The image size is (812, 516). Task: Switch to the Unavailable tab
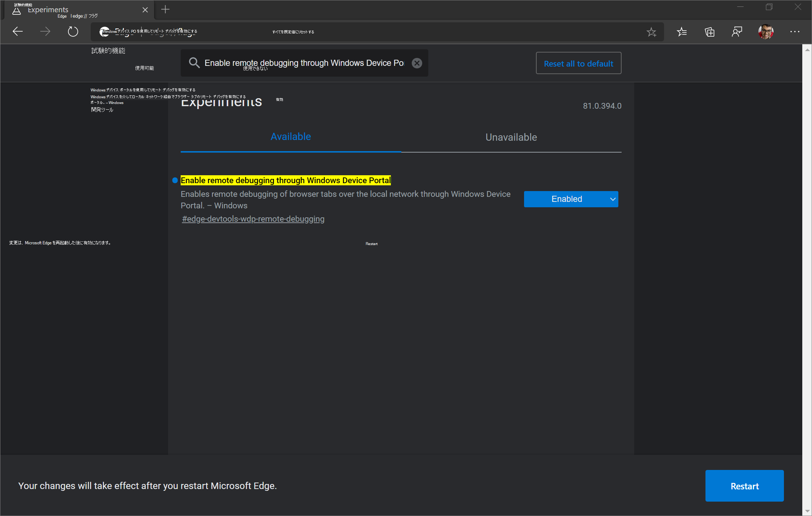(511, 137)
